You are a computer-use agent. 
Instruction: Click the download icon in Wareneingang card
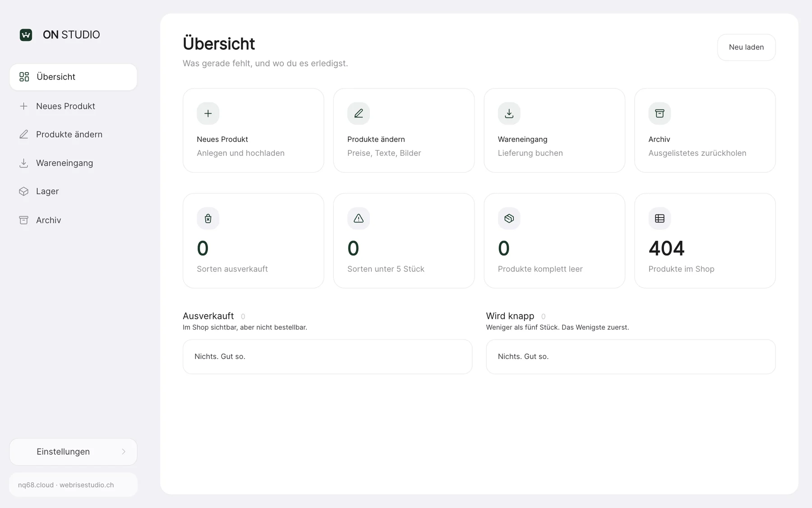coord(509,113)
